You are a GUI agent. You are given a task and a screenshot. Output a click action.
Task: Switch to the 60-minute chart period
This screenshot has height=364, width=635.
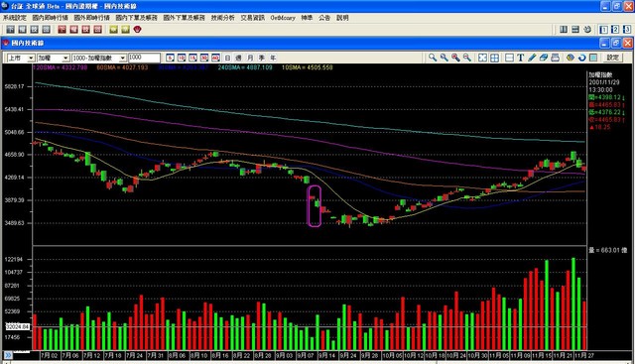coord(215,58)
